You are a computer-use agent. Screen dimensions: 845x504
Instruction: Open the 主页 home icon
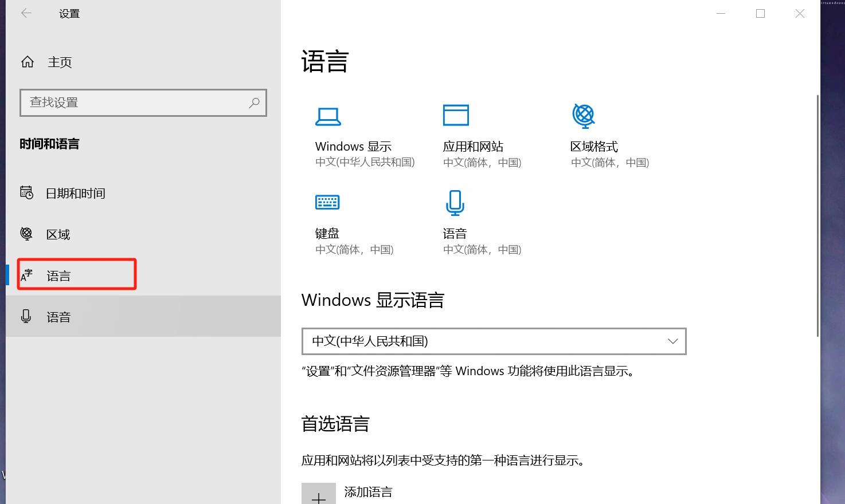28,62
